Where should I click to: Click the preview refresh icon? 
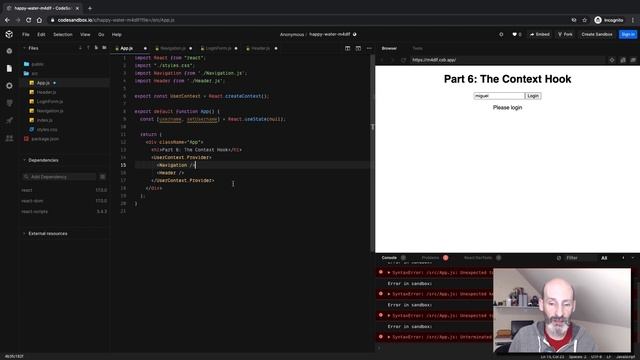(403, 60)
